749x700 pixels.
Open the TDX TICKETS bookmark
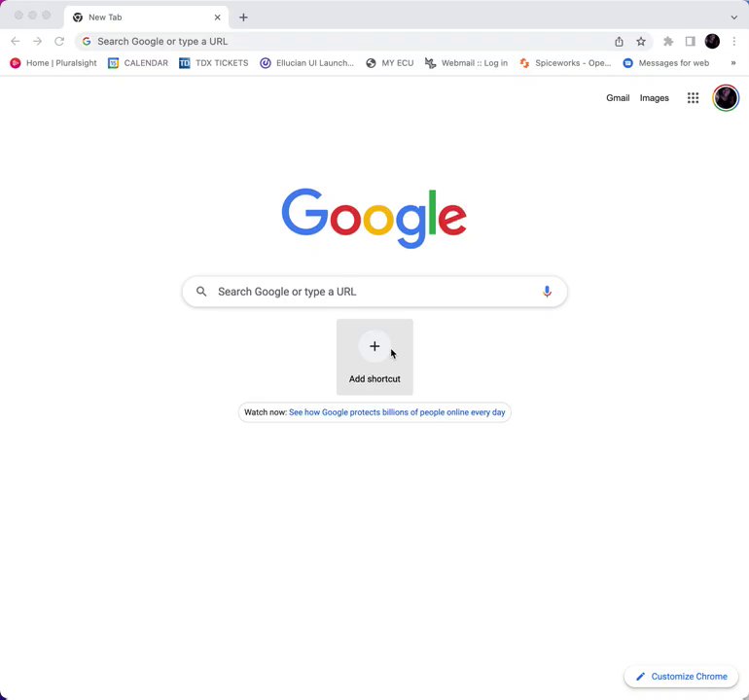coord(214,63)
